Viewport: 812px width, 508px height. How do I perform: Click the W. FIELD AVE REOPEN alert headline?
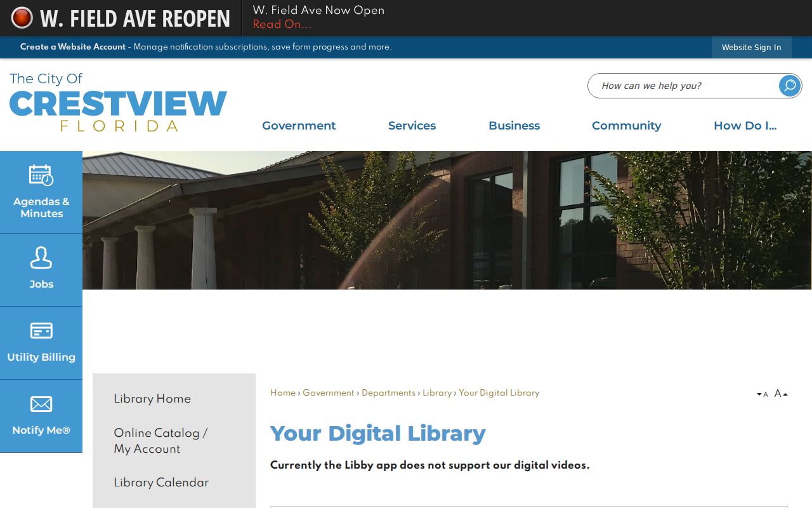coord(135,18)
